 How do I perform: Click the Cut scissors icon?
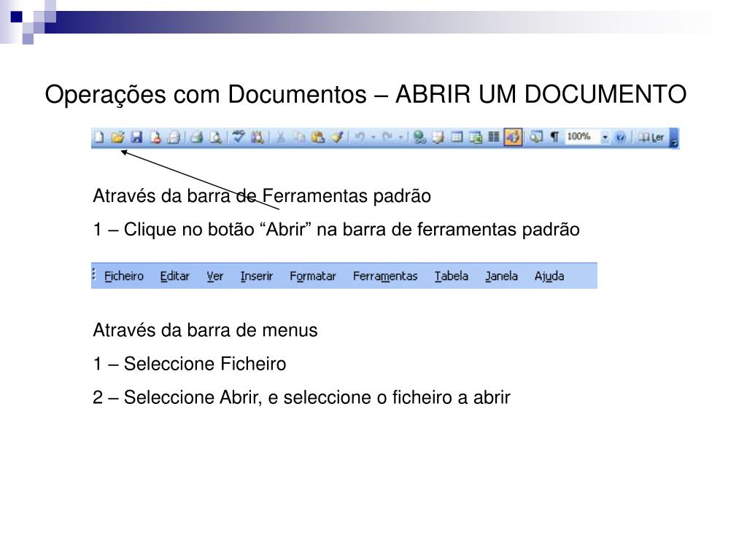click(280, 137)
